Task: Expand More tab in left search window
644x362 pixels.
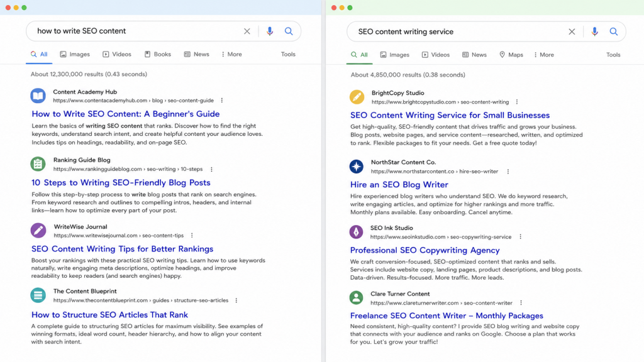Action: point(231,54)
